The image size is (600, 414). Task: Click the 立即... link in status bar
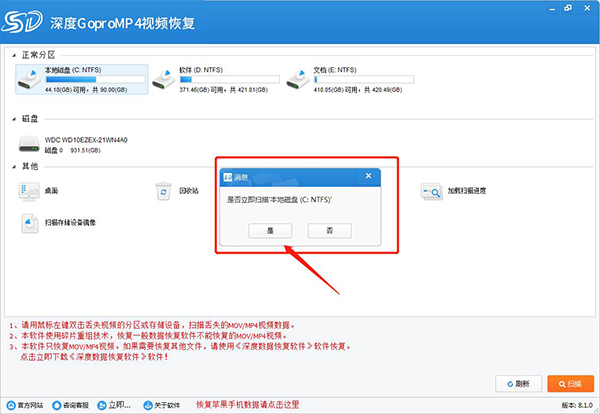point(114,405)
